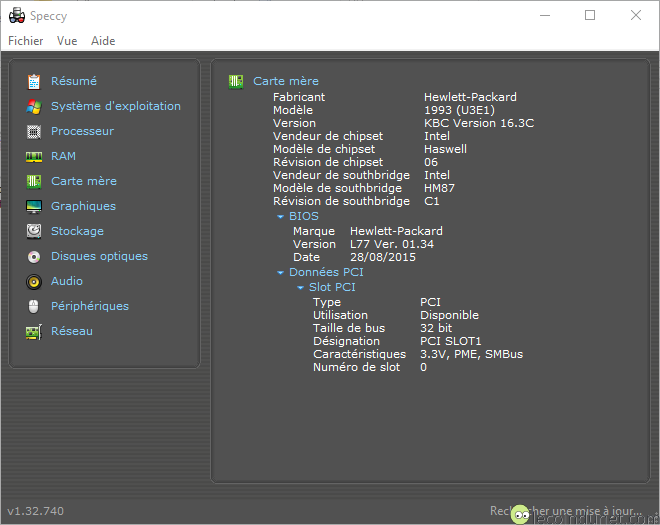
Task: Click the Taille de bus label
Action: (x=349, y=328)
